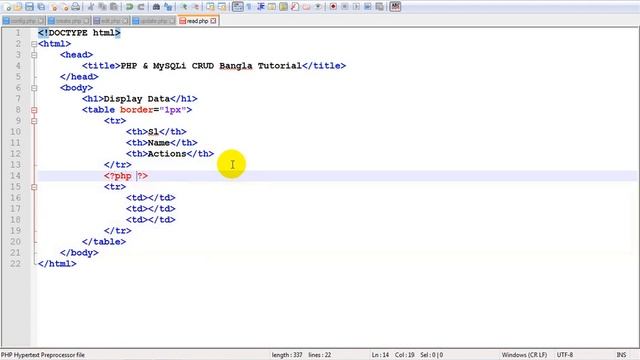Viewport: 640px width, 360px height.
Task: Create a new file with the New icon
Action: click(7, 7)
